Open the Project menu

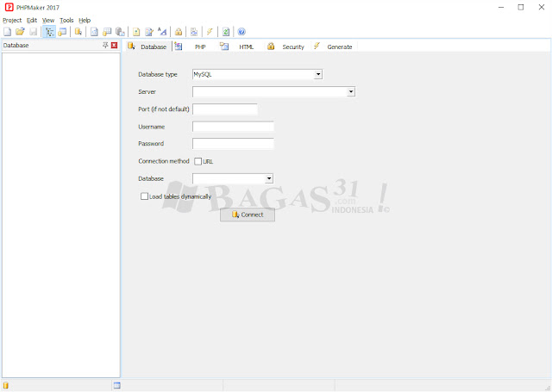(12, 21)
